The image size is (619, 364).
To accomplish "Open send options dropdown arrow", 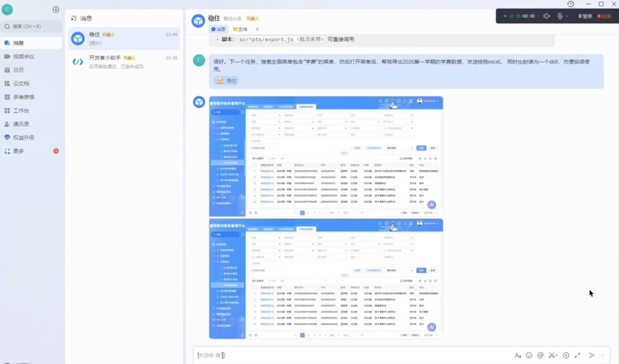I will 603,355.
